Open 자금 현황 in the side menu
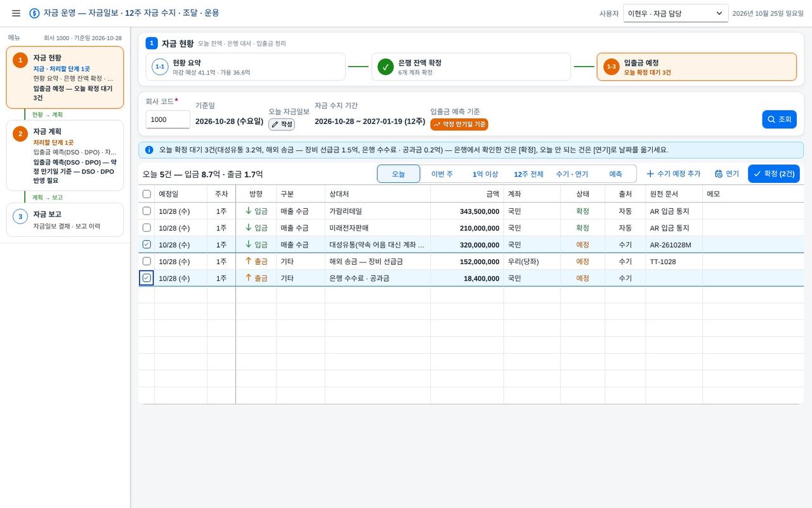Image resolution: width=812 pixels, height=508 pixels. pyautogui.click(x=65, y=77)
